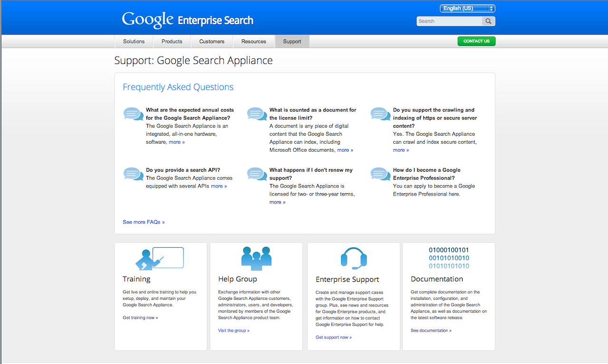This screenshot has height=364, width=608.
Task: Click the Documentation binary digits graphic
Action: tap(449, 258)
